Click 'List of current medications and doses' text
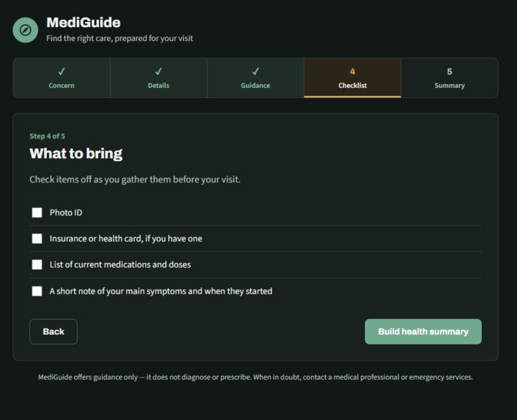The height and width of the screenshot is (420, 517). point(120,265)
